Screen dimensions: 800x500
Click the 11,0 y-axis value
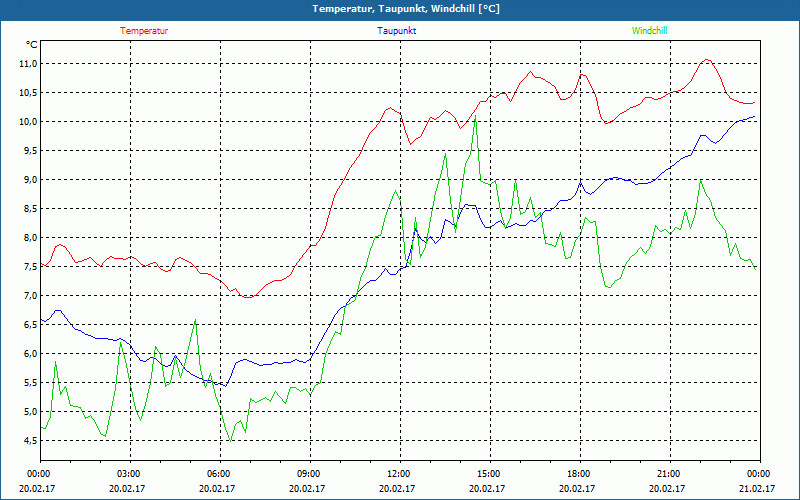click(x=29, y=64)
